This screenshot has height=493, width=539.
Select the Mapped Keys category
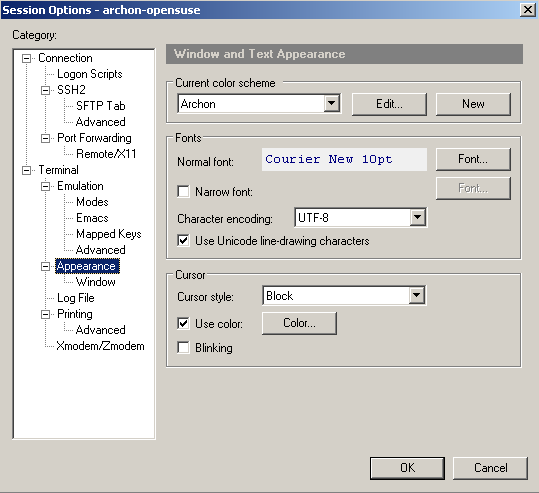[109, 234]
